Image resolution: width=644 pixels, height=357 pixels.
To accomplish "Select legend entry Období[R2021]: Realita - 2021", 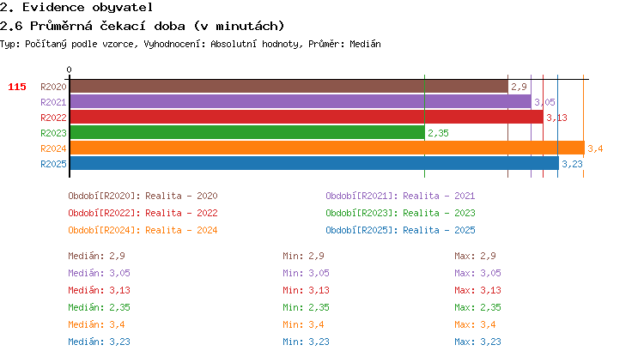I will pyautogui.click(x=400, y=196).
